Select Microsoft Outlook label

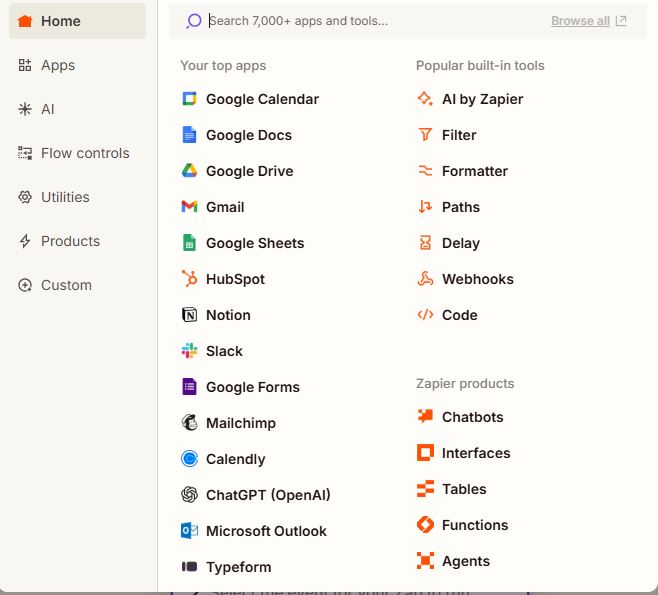coord(266,531)
